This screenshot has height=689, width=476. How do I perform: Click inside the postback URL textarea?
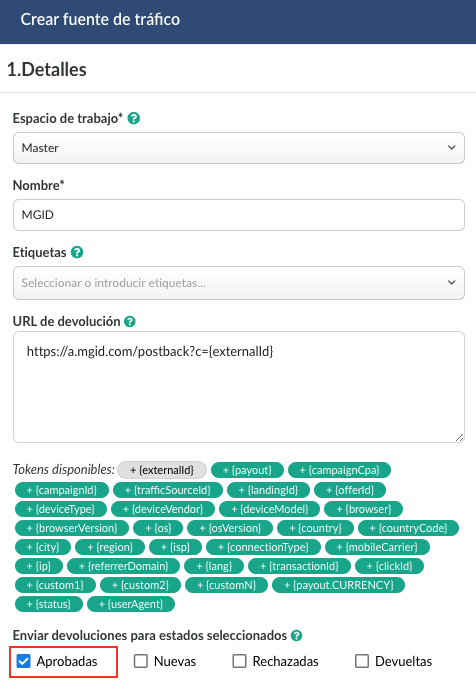pos(239,387)
